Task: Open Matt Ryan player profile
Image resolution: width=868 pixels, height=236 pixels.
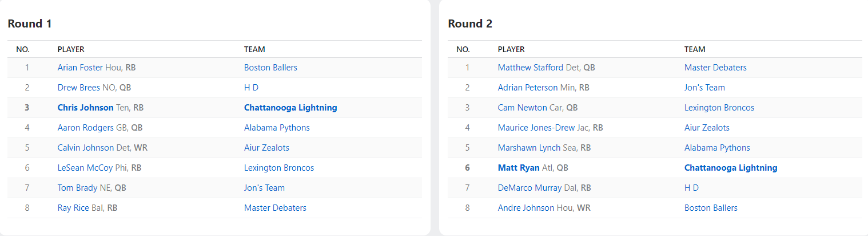Action: (x=519, y=168)
